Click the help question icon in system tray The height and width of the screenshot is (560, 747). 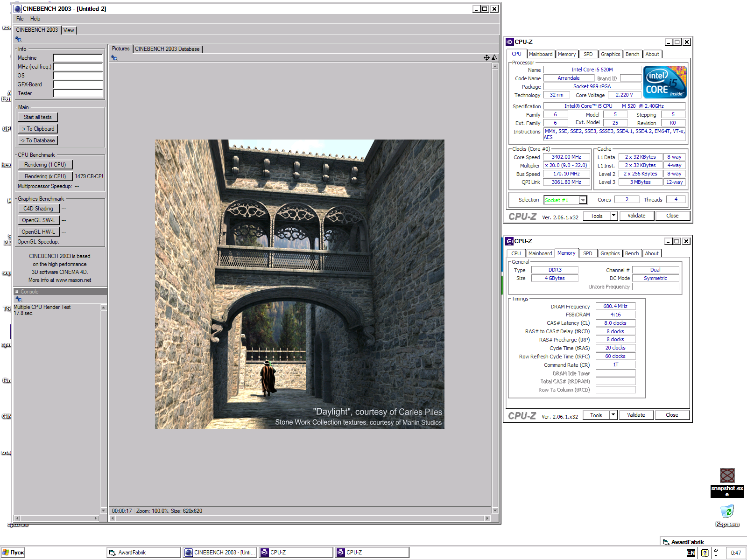pyautogui.click(x=705, y=553)
